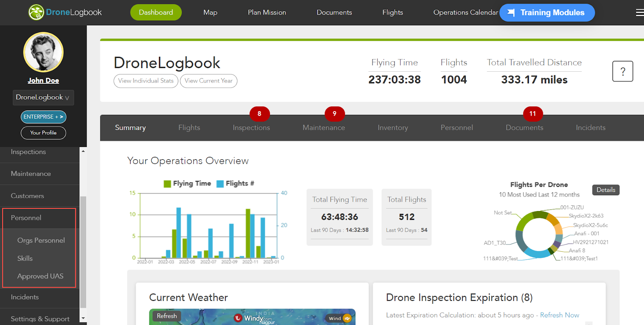Click the DroneLogbook logo icon
Image resolution: width=644 pixels, height=325 pixels.
[x=36, y=12]
